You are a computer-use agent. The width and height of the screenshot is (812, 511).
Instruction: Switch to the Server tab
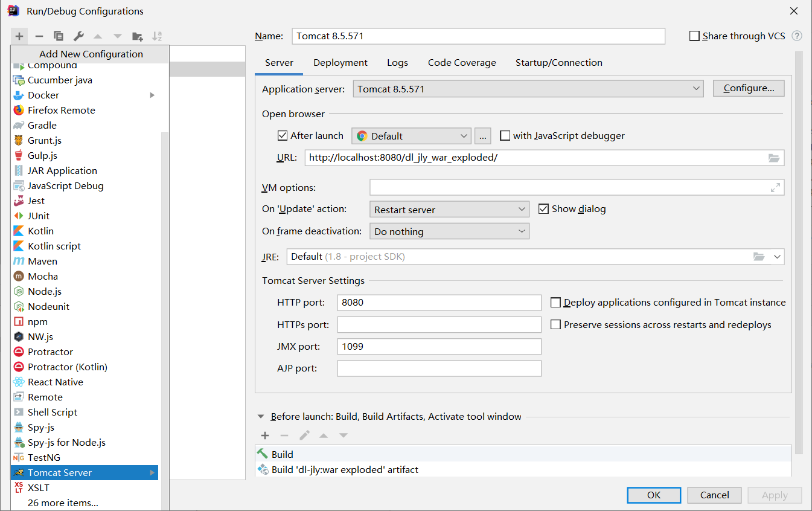279,63
